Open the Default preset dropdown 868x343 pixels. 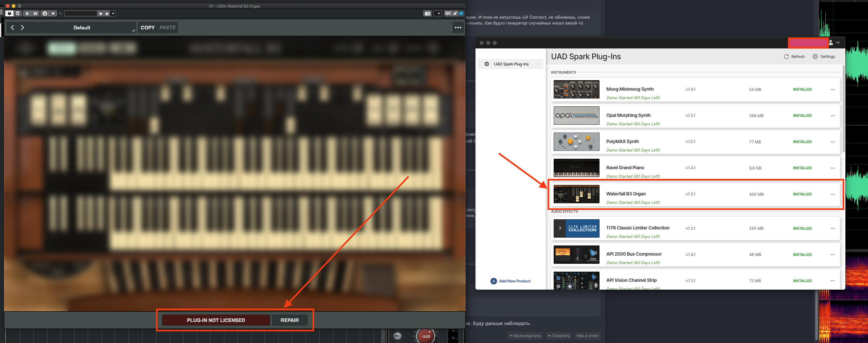(x=82, y=27)
